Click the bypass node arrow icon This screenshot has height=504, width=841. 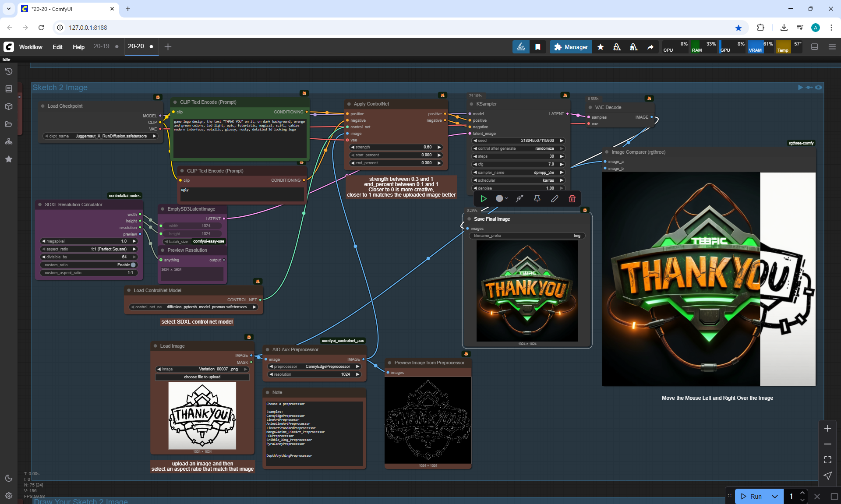pyautogui.click(x=519, y=199)
